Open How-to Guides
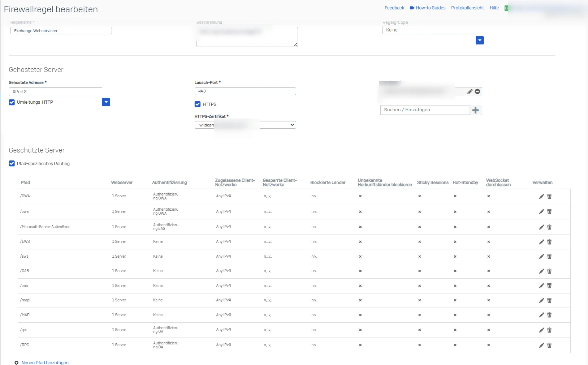Image resolution: width=588 pixels, height=365 pixels. coord(428,8)
